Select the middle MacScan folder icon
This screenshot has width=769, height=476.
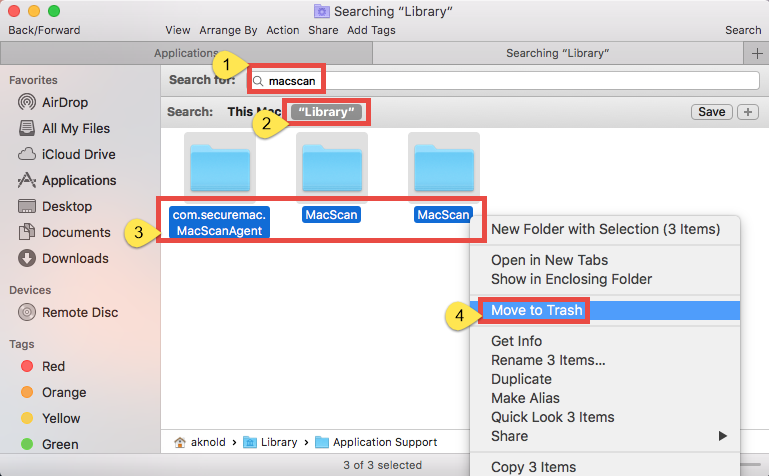(332, 168)
